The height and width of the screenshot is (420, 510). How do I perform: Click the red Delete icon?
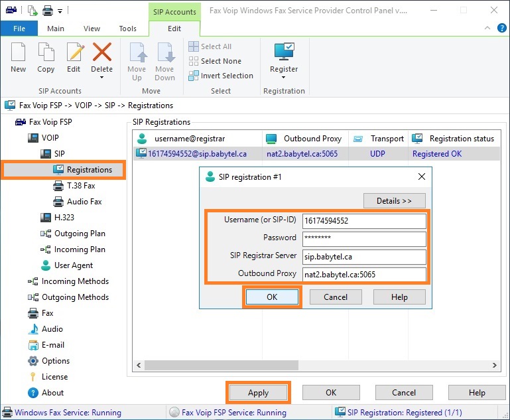102,52
